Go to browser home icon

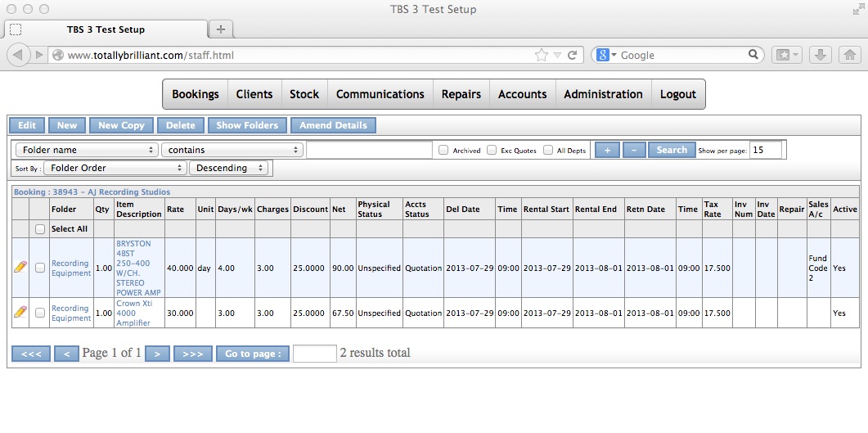[850, 55]
